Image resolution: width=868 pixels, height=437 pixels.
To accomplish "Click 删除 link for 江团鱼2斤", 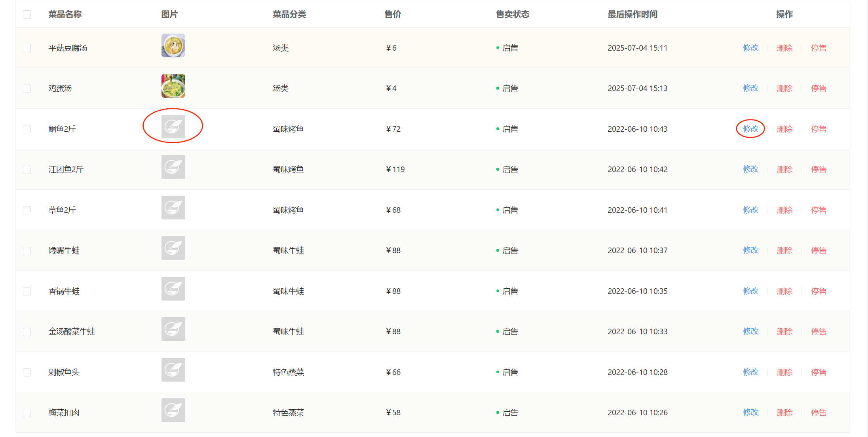I will pyautogui.click(x=784, y=169).
